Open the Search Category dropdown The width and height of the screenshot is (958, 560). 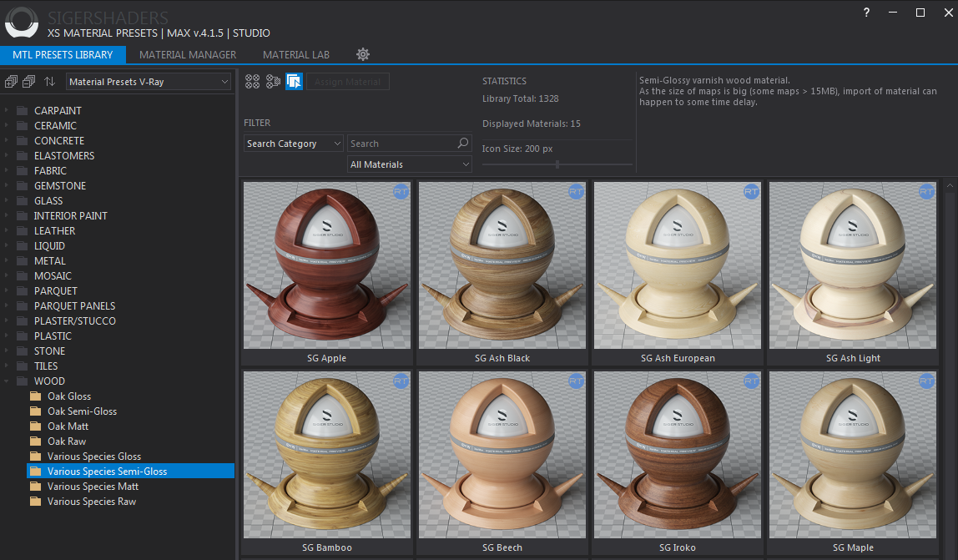point(293,143)
